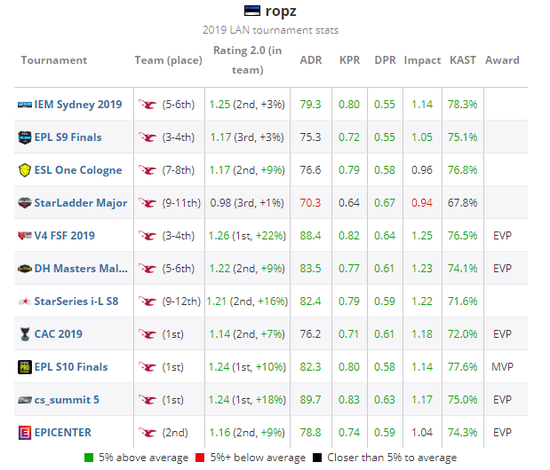Click mousesports team logo in V4 FSF 2019 row
The image size is (550, 470).
(x=147, y=236)
